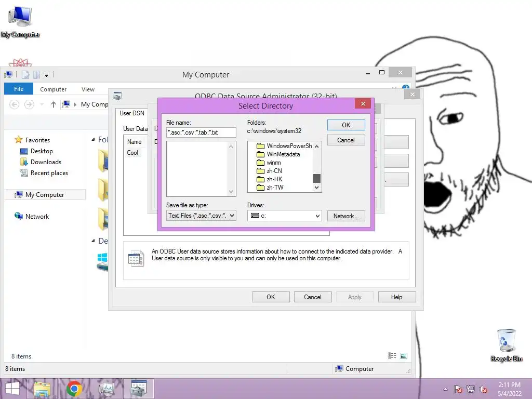Select Downloads in the navigation pane
Viewport: 532px width, 399px height.
click(x=46, y=162)
